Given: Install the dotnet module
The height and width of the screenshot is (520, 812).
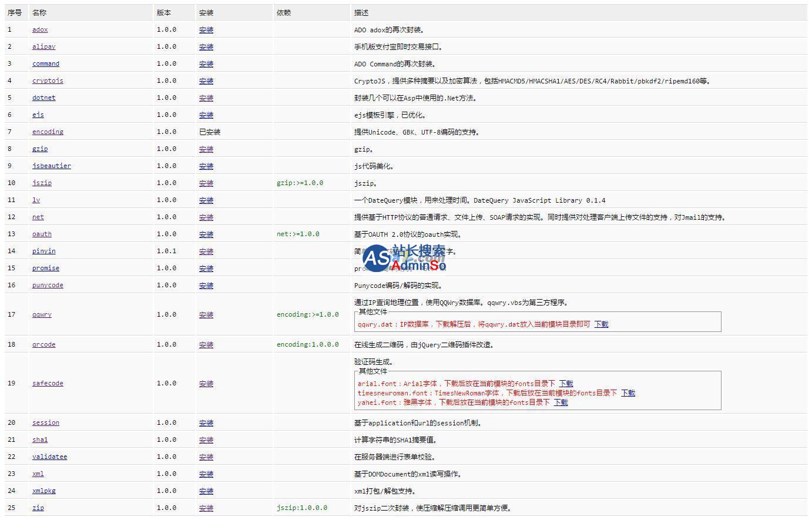Looking at the screenshot, I should point(206,98).
